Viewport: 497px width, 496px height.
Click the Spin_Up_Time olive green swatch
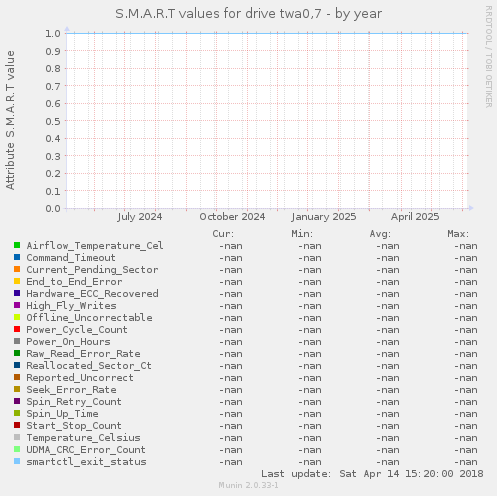(x=17, y=413)
